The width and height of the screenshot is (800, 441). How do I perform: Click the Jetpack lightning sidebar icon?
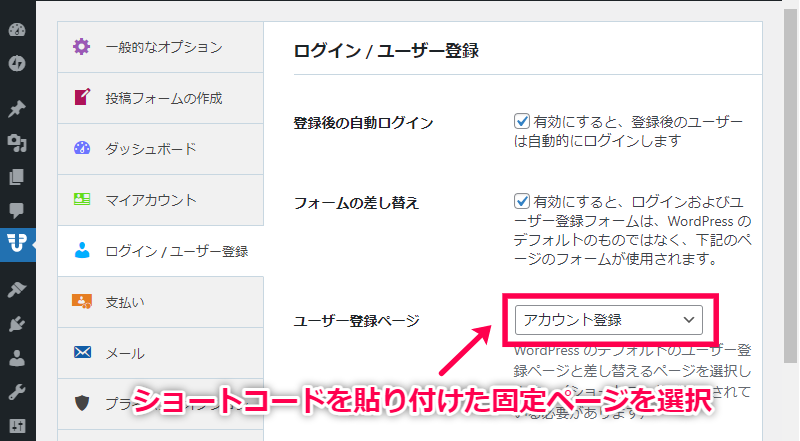17,64
